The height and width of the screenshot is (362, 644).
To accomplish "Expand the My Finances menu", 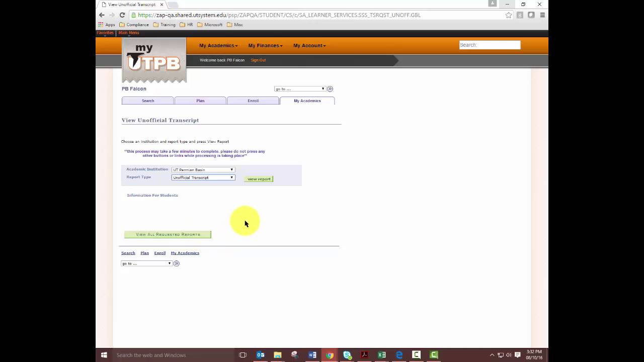I will point(265,46).
